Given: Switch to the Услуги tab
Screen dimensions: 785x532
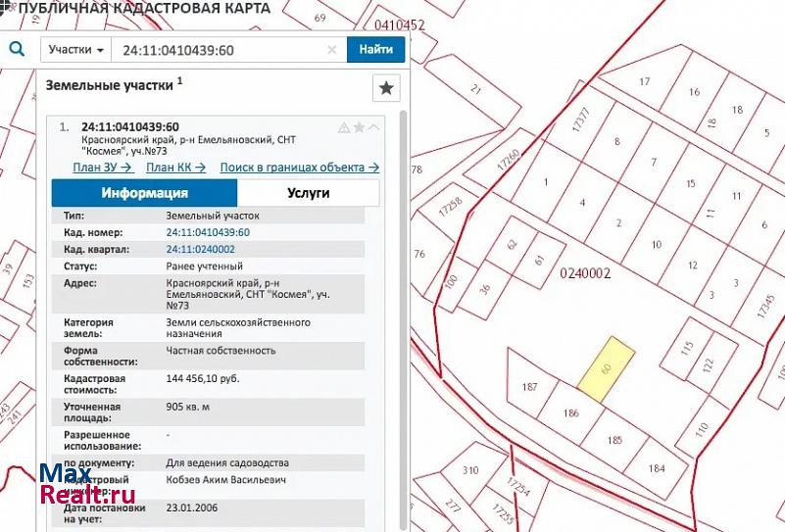Looking at the screenshot, I should [308, 193].
